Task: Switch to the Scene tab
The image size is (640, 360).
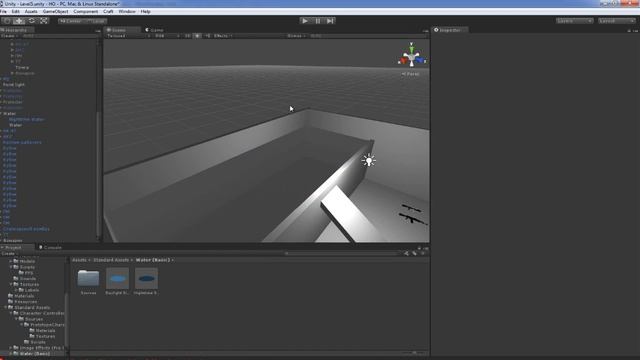Action: (x=122, y=30)
